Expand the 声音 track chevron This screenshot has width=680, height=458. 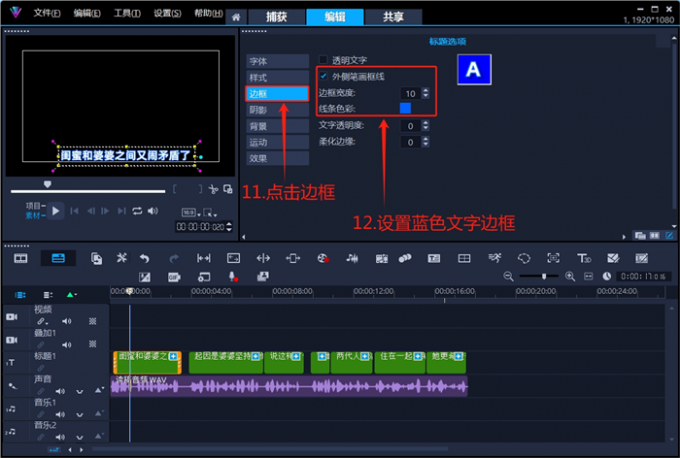(x=80, y=392)
